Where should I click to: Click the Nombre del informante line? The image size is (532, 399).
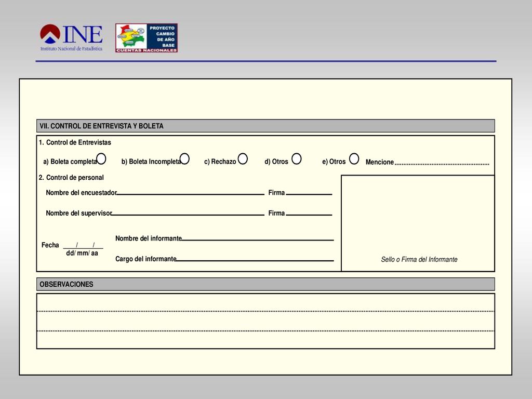[x=258, y=240]
